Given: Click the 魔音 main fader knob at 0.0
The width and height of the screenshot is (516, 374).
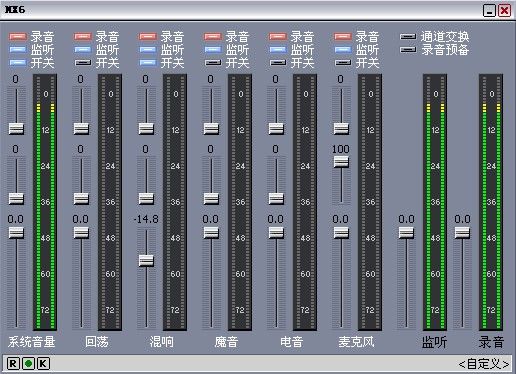Looking at the screenshot, I should point(211,232).
